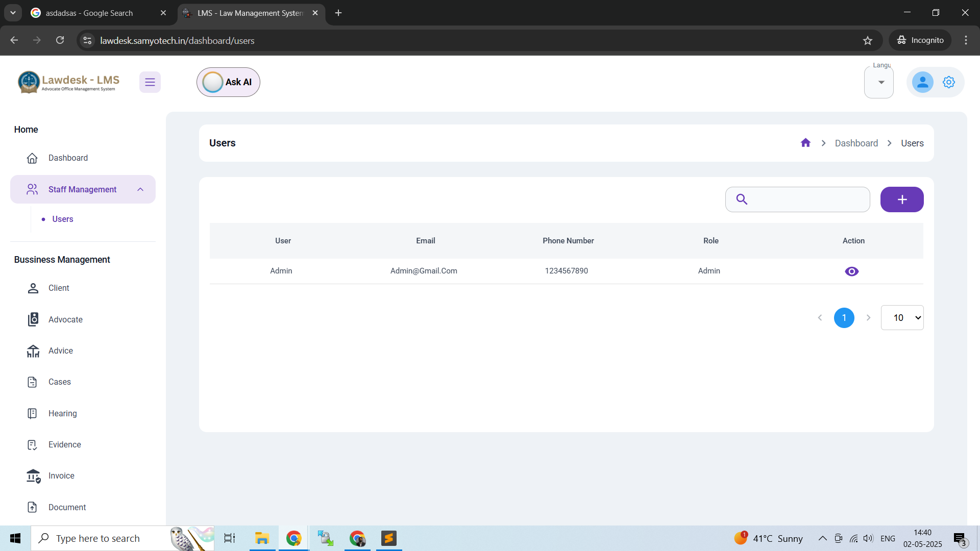Click the Ask AI button
This screenshot has width=980, height=551.
click(228, 82)
